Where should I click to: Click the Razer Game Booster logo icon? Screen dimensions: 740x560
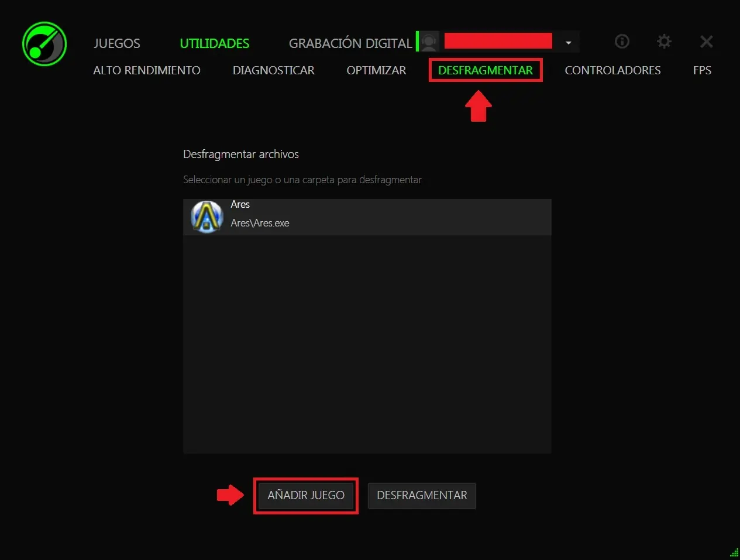click(x=44, y=44)
